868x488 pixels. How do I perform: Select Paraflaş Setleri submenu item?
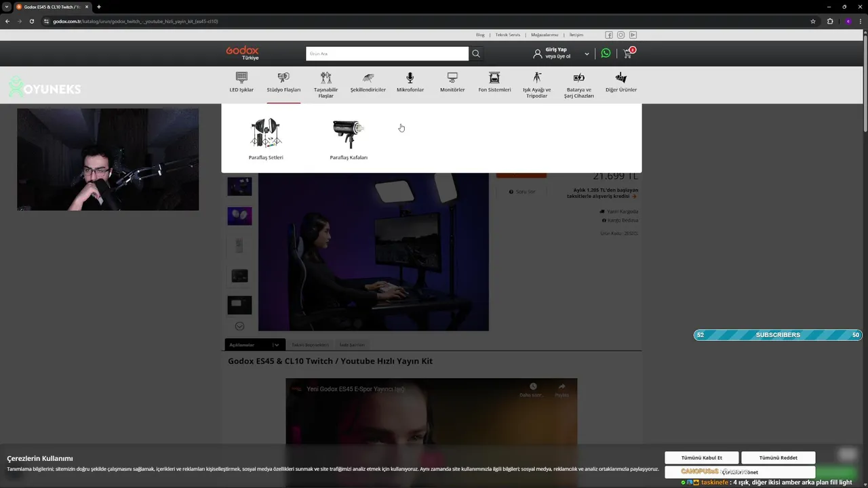click(266, 139)
